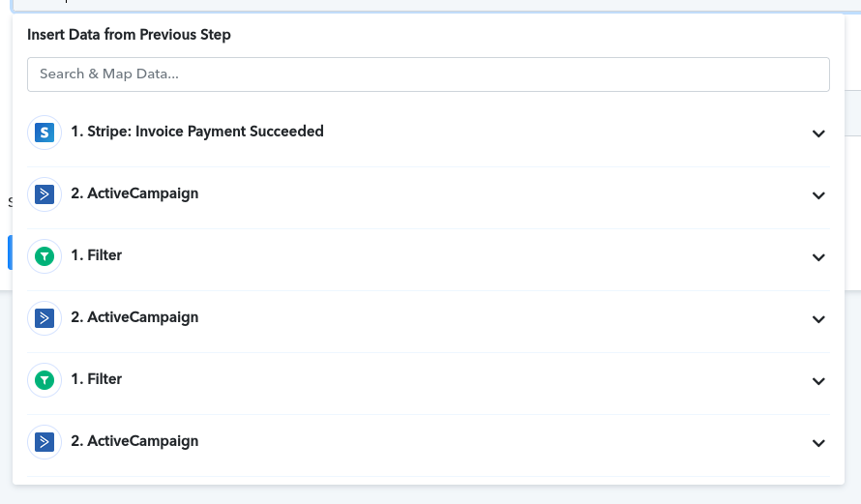Focus the Search & Map Data field

click(x=429, y=74)
